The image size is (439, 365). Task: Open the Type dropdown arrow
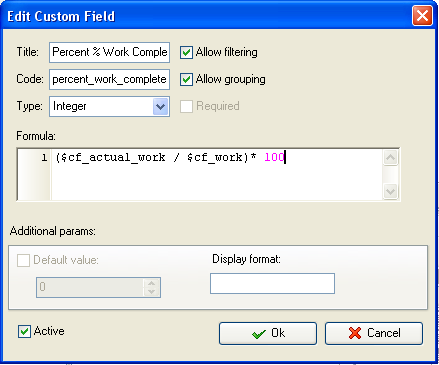click(x=160, y=107)
